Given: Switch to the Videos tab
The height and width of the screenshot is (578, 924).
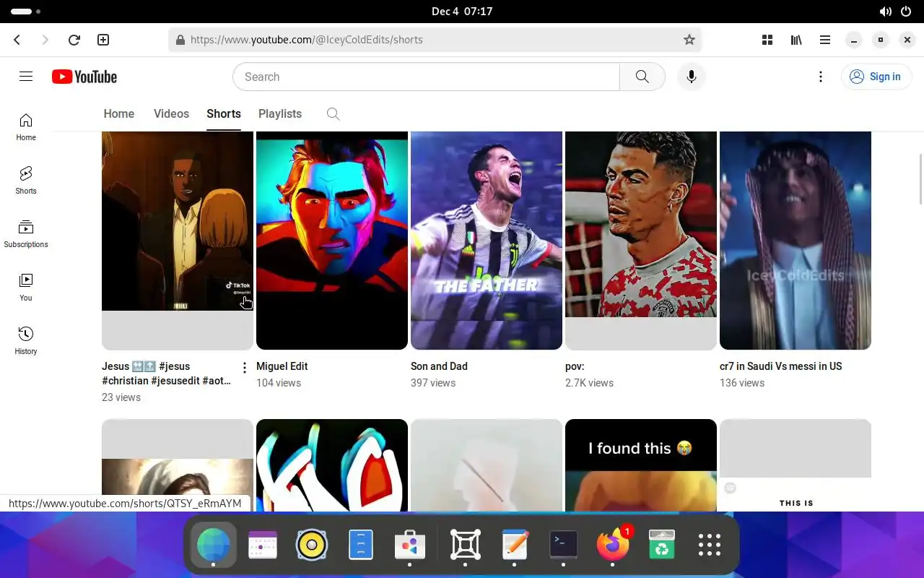Looking at the screenshot, I should 171,113.
